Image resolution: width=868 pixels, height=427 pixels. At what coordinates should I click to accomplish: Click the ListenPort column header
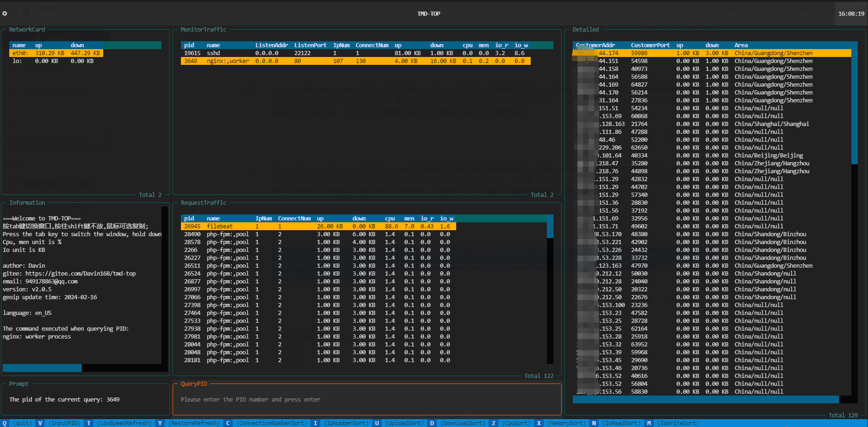point(310,45)
